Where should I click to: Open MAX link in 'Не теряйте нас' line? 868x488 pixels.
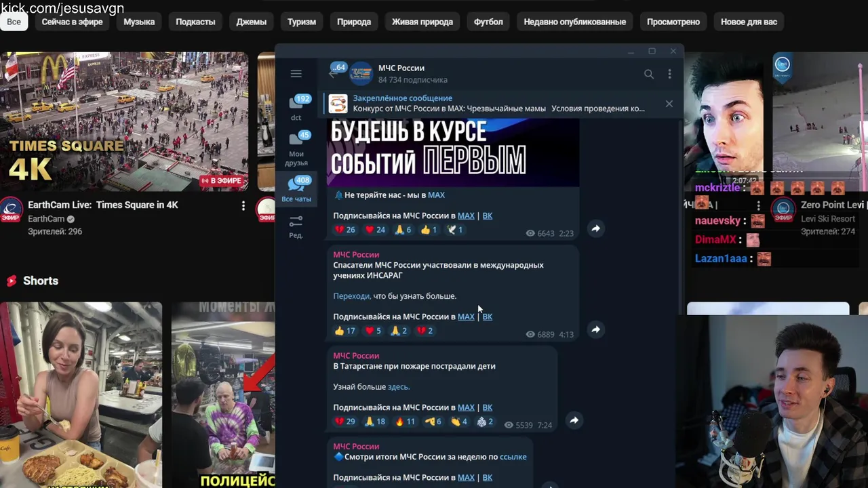pos(436,195)
